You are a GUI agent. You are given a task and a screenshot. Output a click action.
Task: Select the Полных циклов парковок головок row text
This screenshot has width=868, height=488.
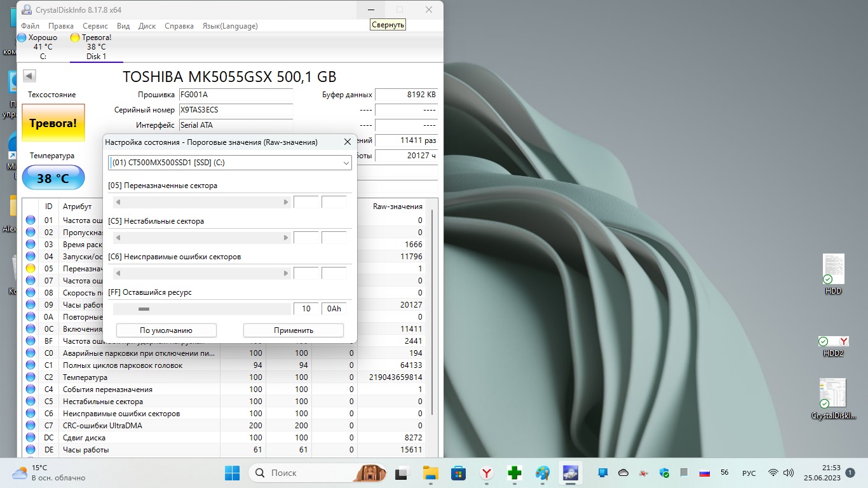(123, 365)
